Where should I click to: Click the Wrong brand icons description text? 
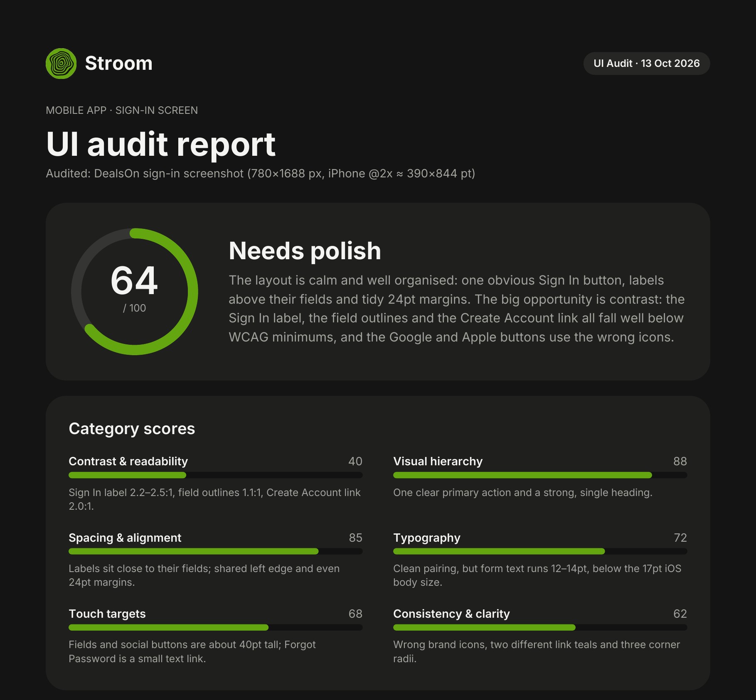point(537,652)
